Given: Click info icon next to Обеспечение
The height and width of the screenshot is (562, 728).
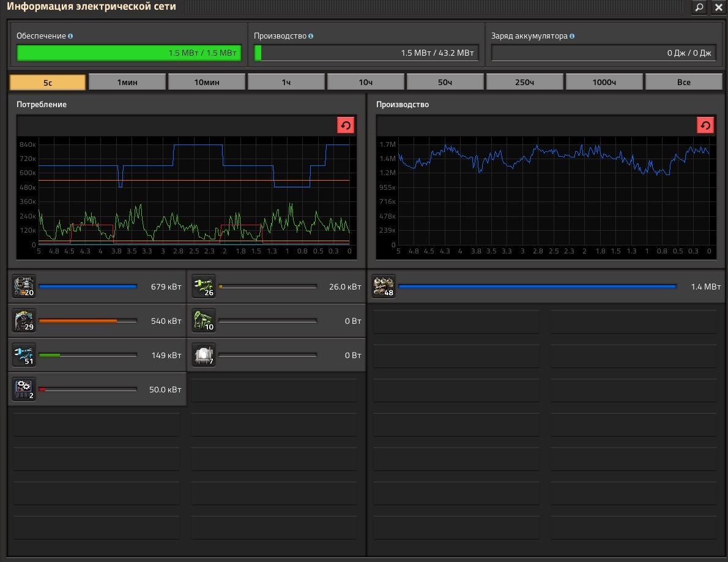Looking at the screenshot, I should (70, 36).
